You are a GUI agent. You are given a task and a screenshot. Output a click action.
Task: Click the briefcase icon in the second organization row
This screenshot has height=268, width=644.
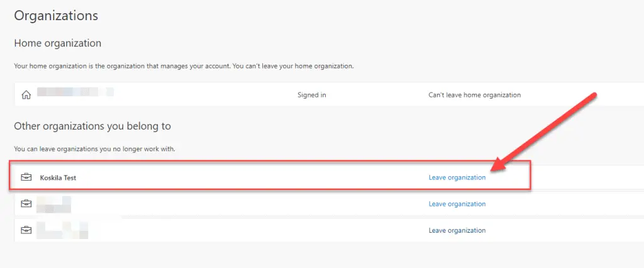(26, 204)
